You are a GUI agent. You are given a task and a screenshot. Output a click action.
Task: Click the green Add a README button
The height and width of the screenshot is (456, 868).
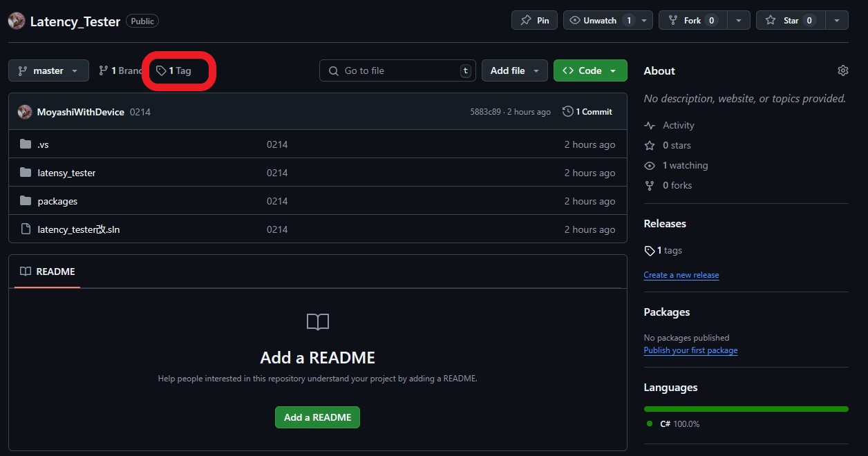317,417
